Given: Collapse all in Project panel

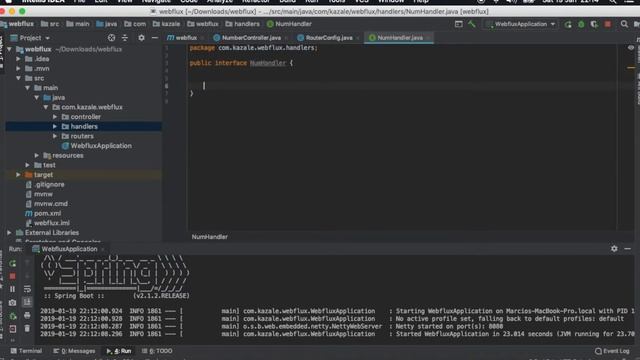Looking at the screenshot, I should click(125, 38).
